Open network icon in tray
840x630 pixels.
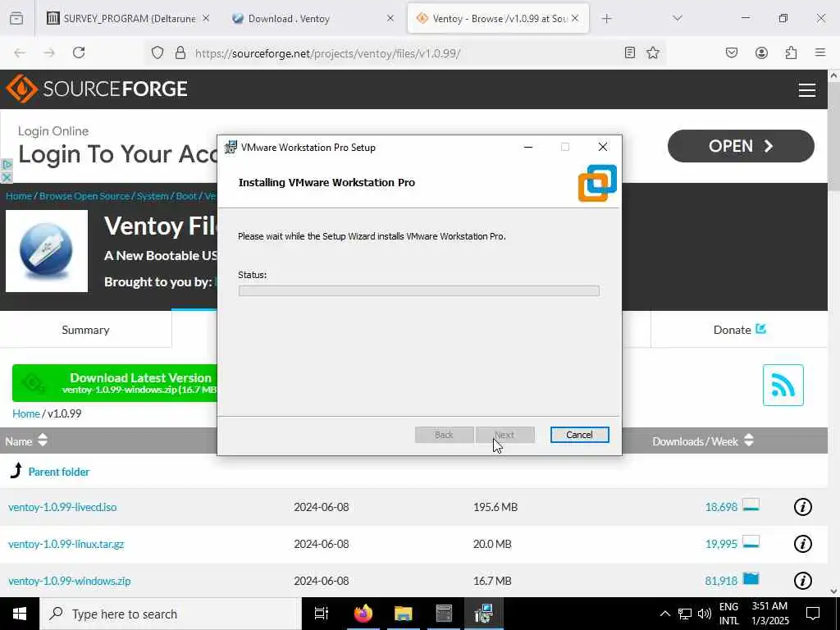coord(685,614)
